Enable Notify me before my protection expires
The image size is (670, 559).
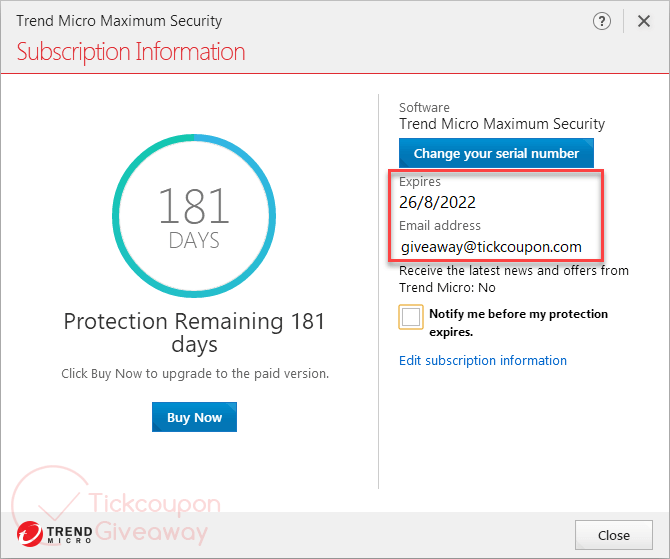coord(411,317)
